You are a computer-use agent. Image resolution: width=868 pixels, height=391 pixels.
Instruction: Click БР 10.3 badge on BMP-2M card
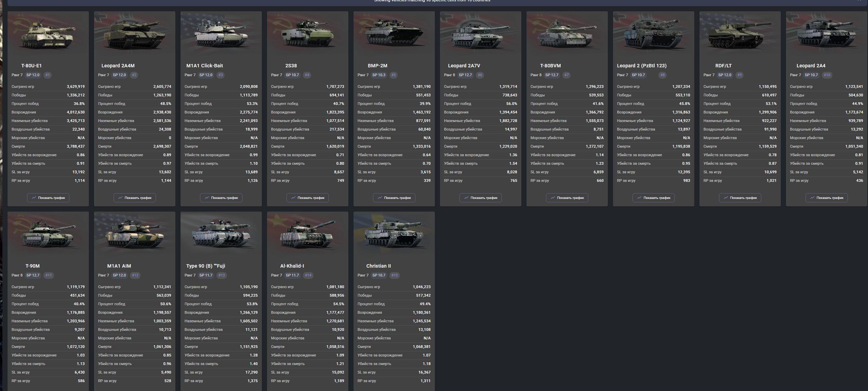tap(379, 75)
